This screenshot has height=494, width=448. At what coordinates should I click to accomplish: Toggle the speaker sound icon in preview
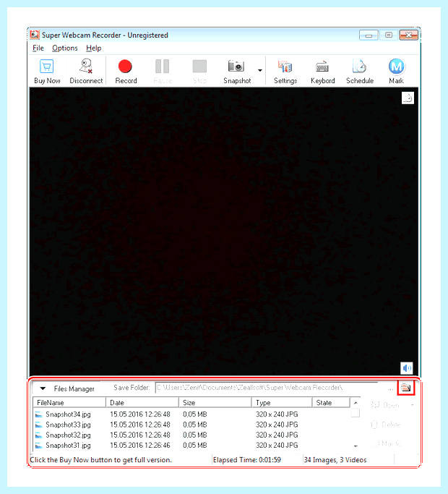tap(407, 367)
